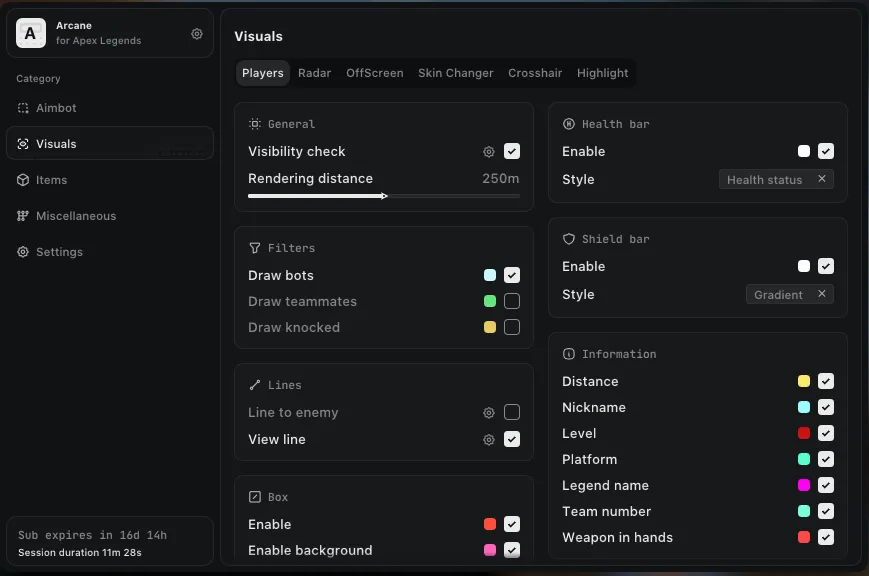Screen dimensions: 869x576
Task: Adjust the Rendering distance slider
Action: pyautogui.click(x=384, y=196)
